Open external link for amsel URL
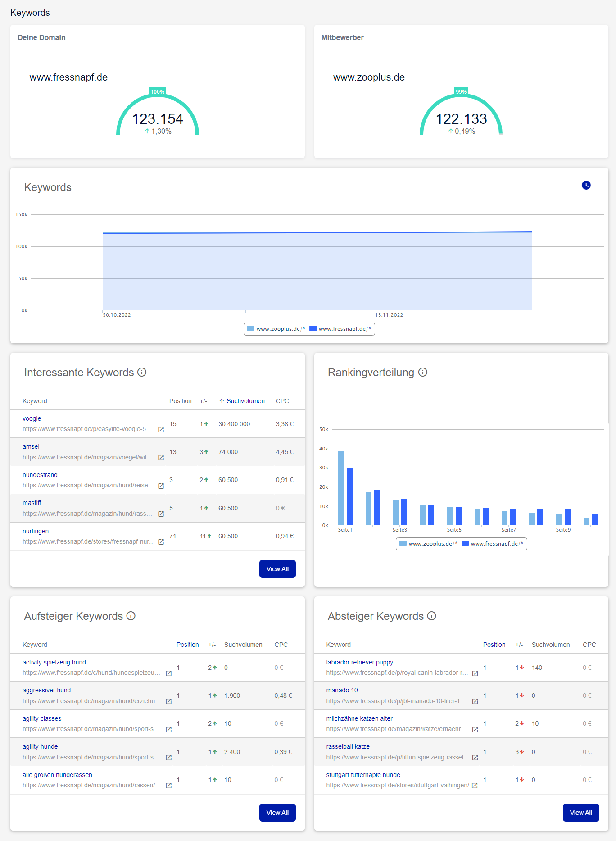616x841 pixels. click(161, 458)
